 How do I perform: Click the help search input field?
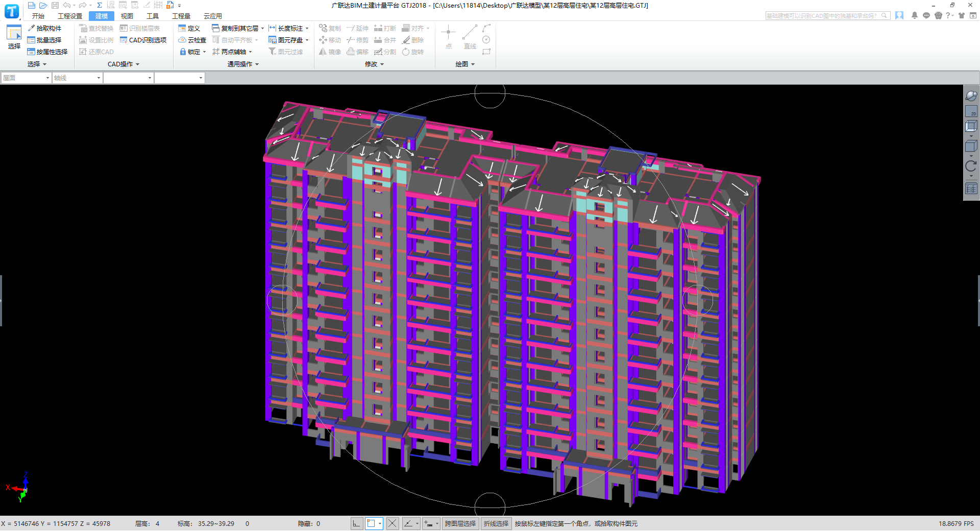tap(823, 16)
